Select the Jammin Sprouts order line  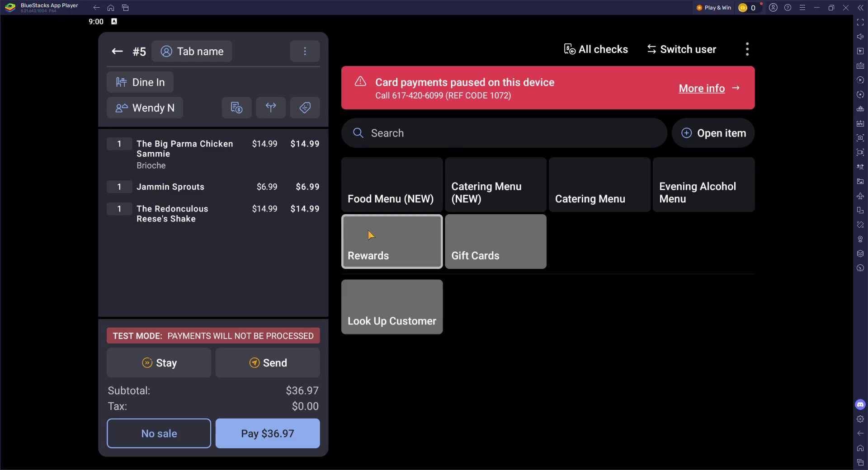point(213,187)
